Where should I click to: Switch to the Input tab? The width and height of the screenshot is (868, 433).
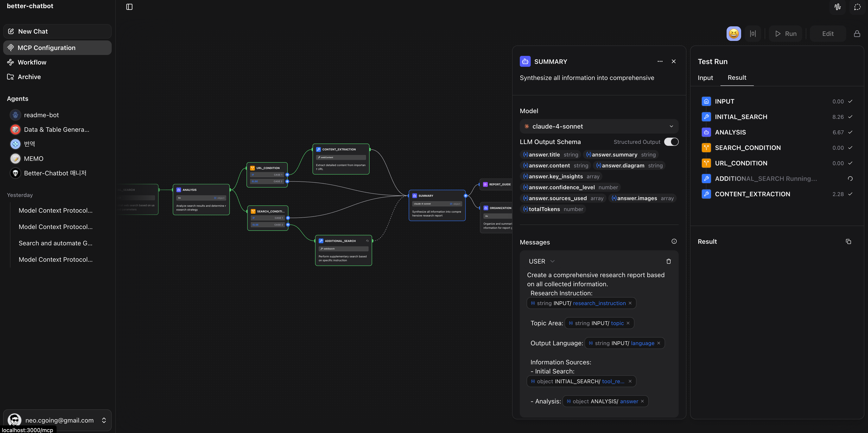tap(705, 78)
